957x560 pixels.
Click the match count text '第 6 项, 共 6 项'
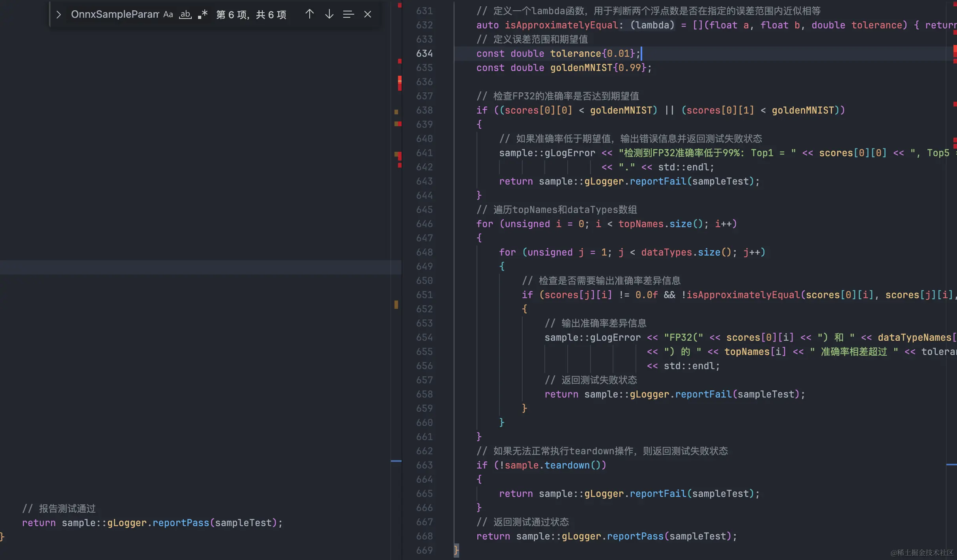pyautogui.click(x=251, y=15)
